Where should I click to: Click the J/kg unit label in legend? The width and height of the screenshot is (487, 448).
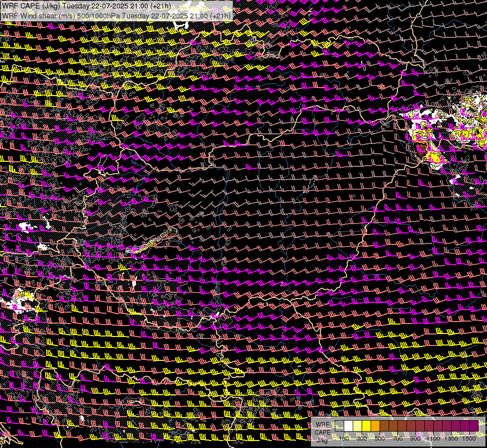click(x=322, y=440)
